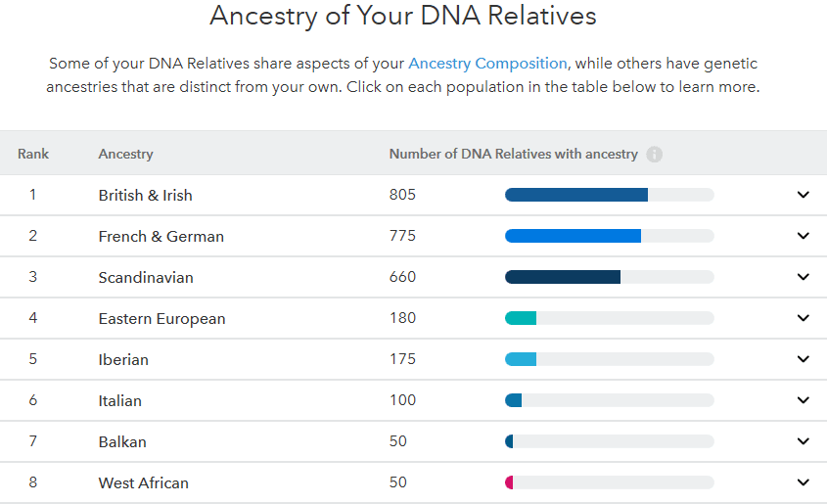Expand the French & German row chevron

coord(803,236)
